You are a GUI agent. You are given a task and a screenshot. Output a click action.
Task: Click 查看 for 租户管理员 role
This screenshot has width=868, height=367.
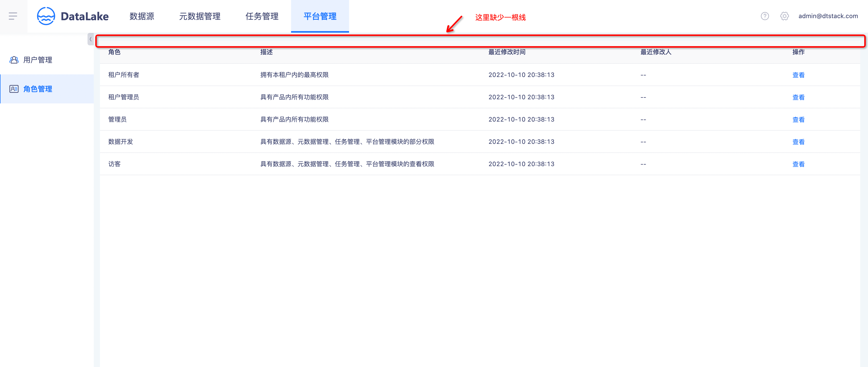click(799, 97)
